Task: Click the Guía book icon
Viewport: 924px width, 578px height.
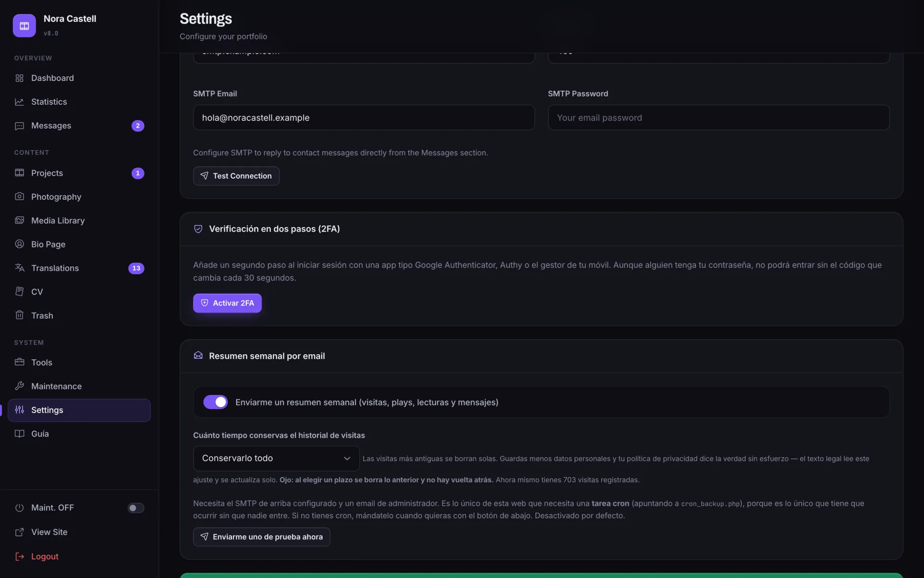Action: [x=19, y=434]
